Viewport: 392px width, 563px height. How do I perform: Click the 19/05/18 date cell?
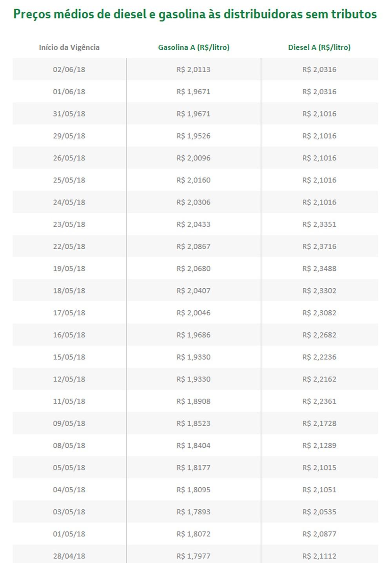(x=69, y=269)
